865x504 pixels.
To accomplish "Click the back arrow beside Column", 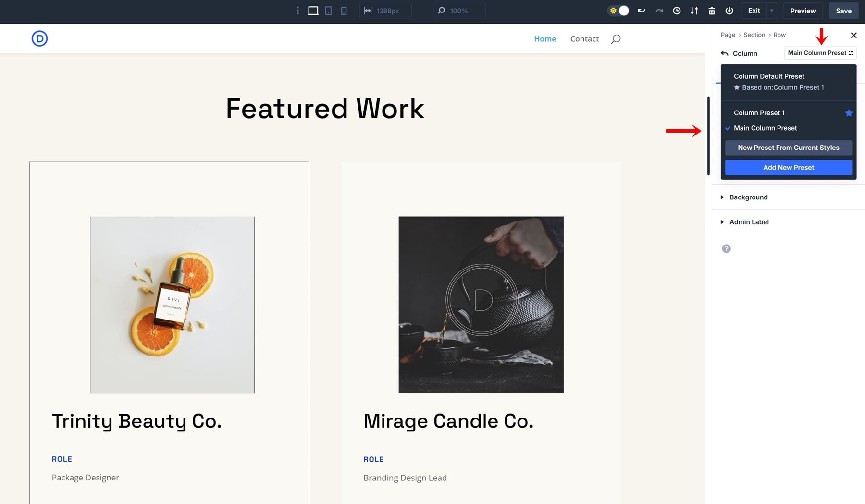I will 725,53.
